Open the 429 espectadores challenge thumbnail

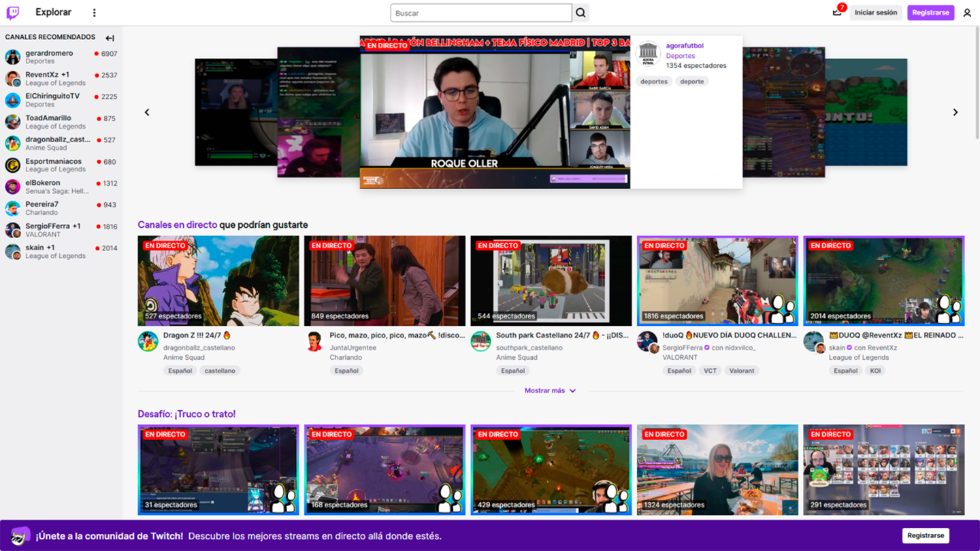point(551,470)
